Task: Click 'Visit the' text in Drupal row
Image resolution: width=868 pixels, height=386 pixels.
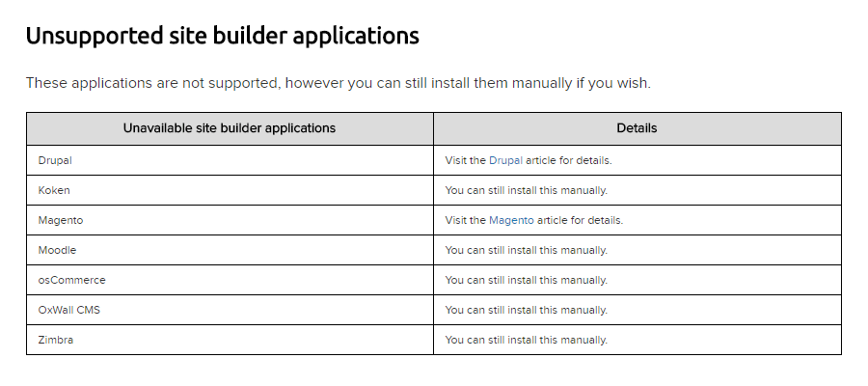Action: 466,160
